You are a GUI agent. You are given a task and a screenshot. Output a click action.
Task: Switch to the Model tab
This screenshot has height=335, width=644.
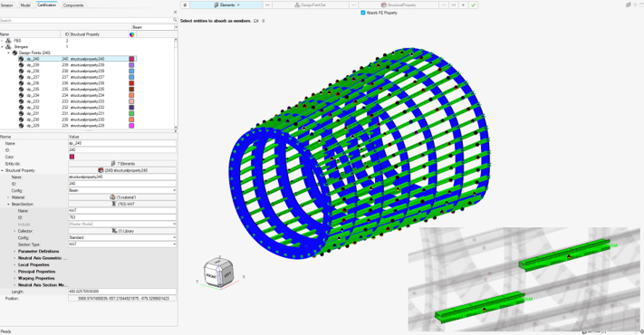25,5
